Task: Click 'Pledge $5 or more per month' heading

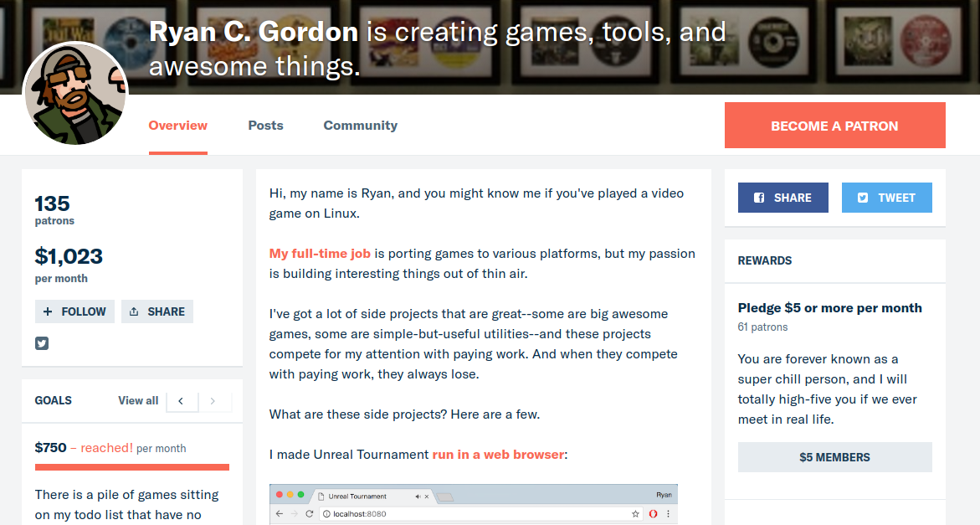Action: (829, 307)
